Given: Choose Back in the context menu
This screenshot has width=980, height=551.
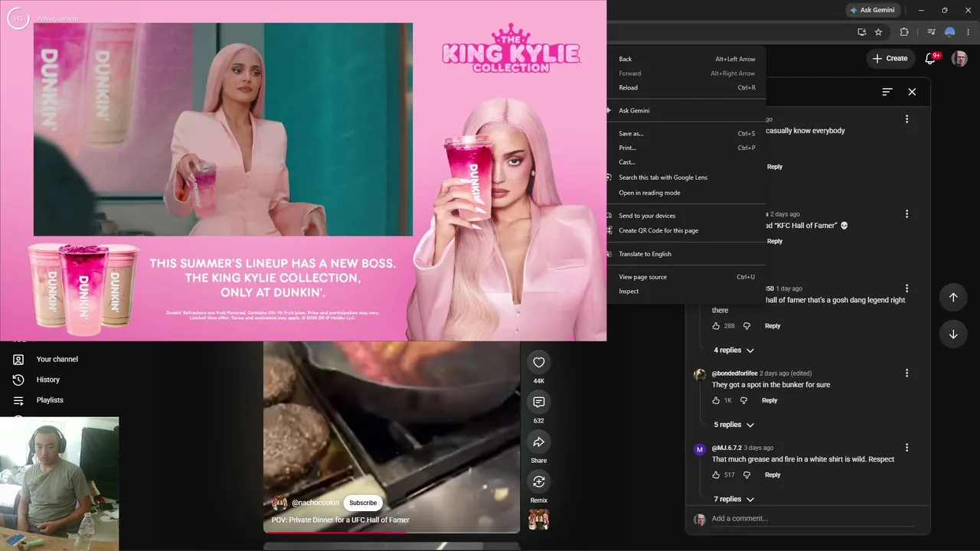Looking at the screenshot, I should click(x=686, y=59).
